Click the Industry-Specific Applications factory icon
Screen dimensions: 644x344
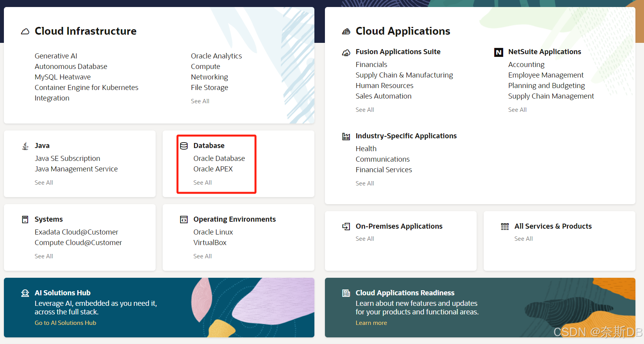click(346, 136)
